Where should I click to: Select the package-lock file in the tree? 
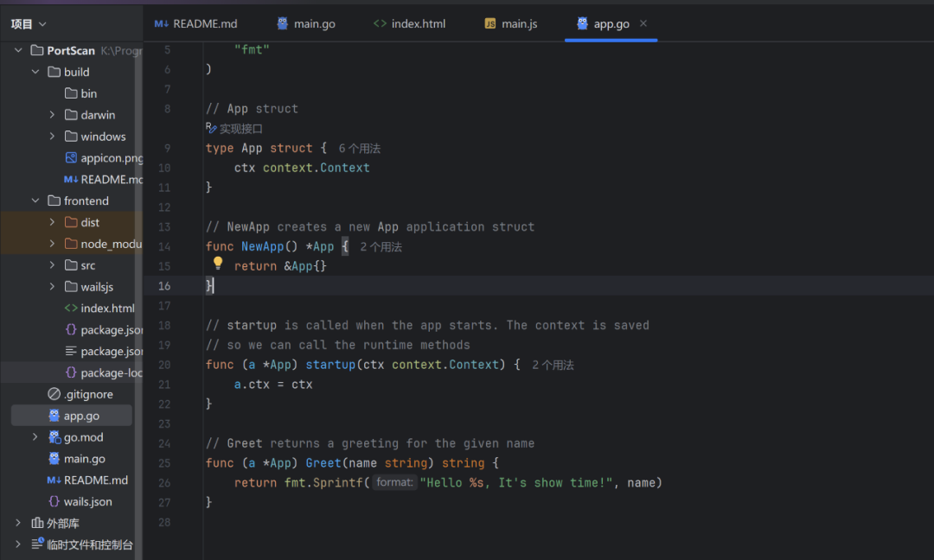(104, 372)
